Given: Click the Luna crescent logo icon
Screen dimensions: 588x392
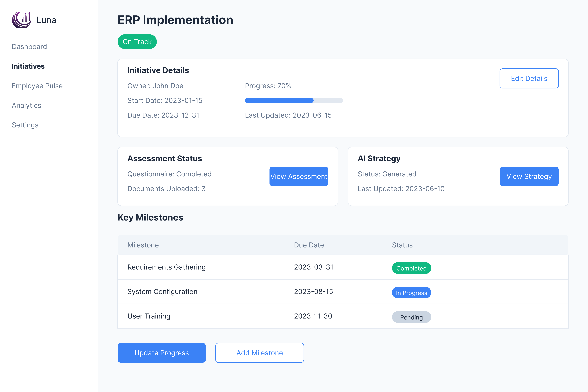Looking at the screenshot, I should (x=22, y=20).
